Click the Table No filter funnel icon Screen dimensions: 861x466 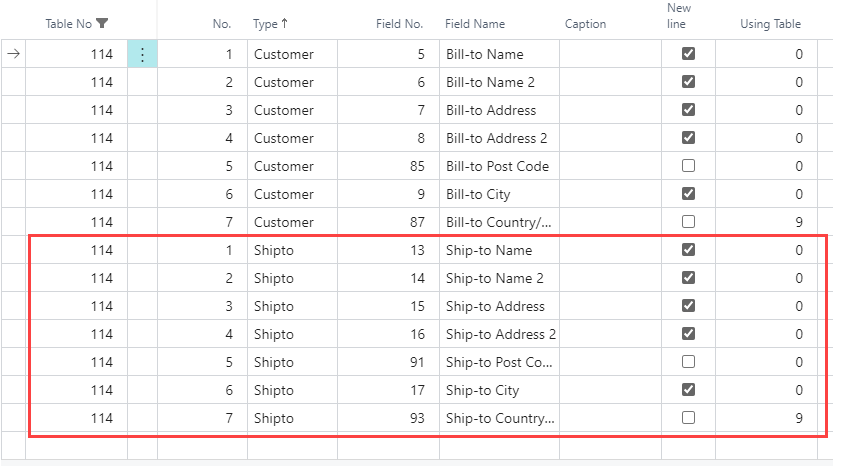click(102, 24)
